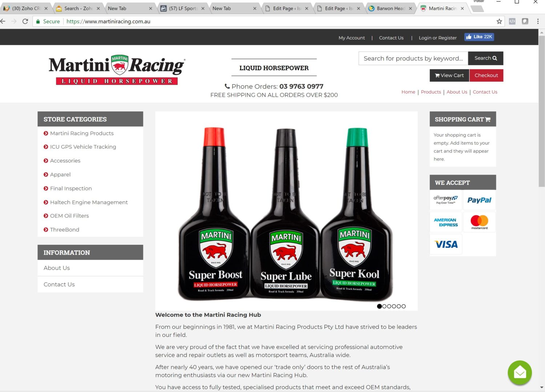Open ICU GPS Vehicle Tracking category

pyautogui.click(x=83, y=147)
